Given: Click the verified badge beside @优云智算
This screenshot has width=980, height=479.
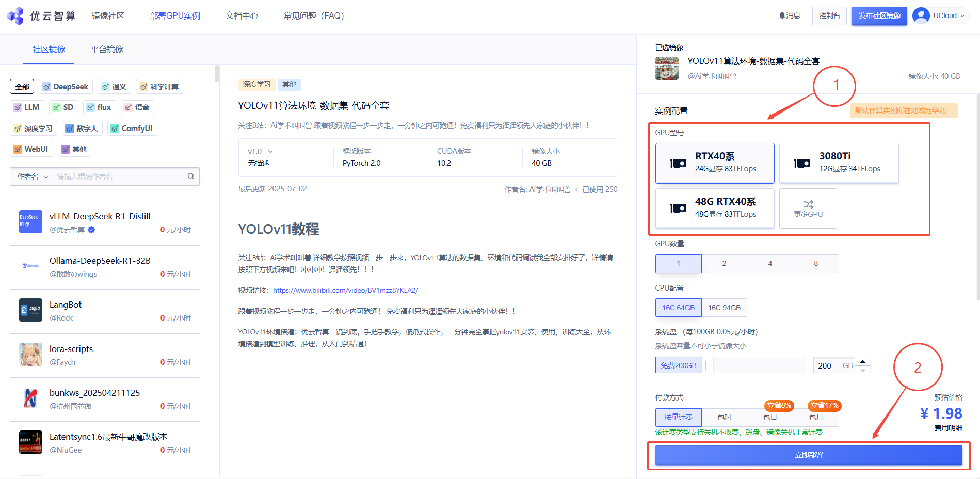Looking at the screenshot, I should click(x=91, y=230).
